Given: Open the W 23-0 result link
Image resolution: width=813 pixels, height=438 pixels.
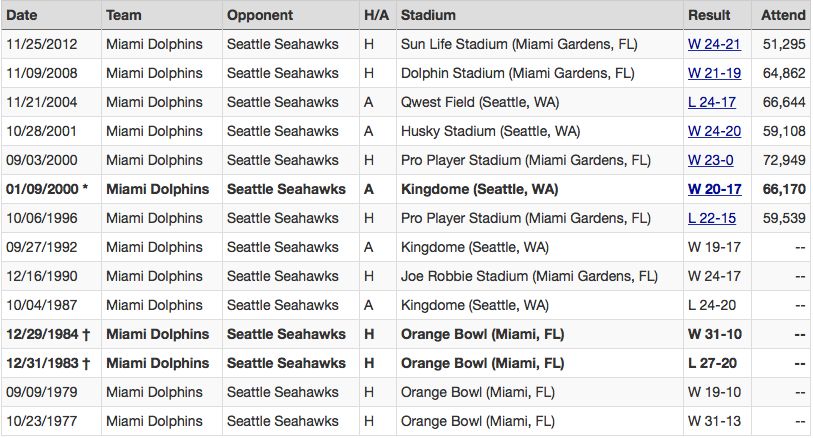Looking at the screenshot, I should click(710, 160).
